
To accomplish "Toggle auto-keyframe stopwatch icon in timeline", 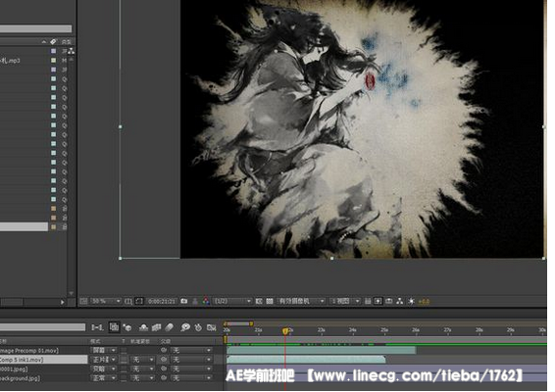I will (198, 327).
